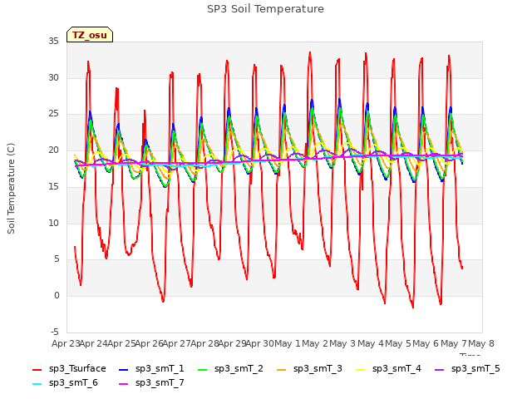Click the 15 y-axis tick label
This screenshot has width=532, height=399.
pos(53,186)
